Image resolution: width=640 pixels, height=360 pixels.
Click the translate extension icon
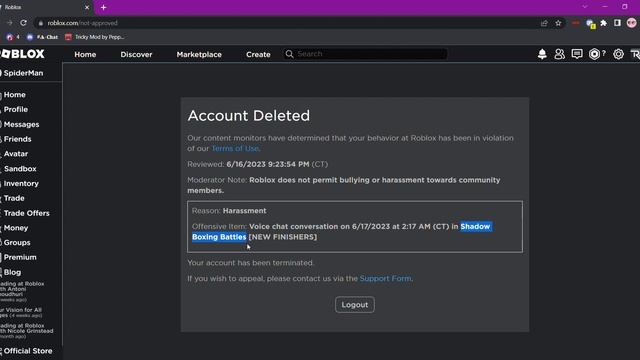590,24
